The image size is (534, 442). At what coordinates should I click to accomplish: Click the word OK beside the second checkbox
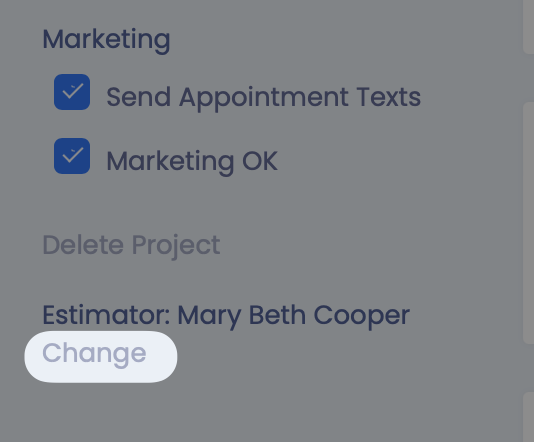(260, 161)
